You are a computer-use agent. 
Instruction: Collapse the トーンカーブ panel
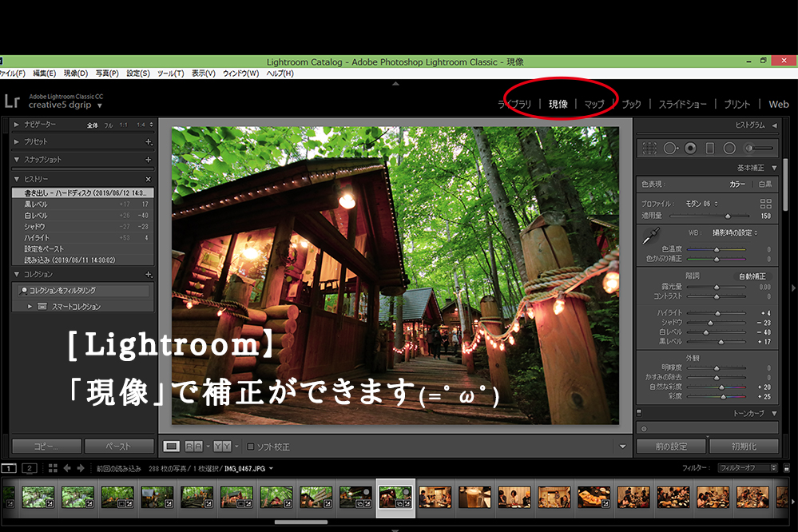coord(775,414)
